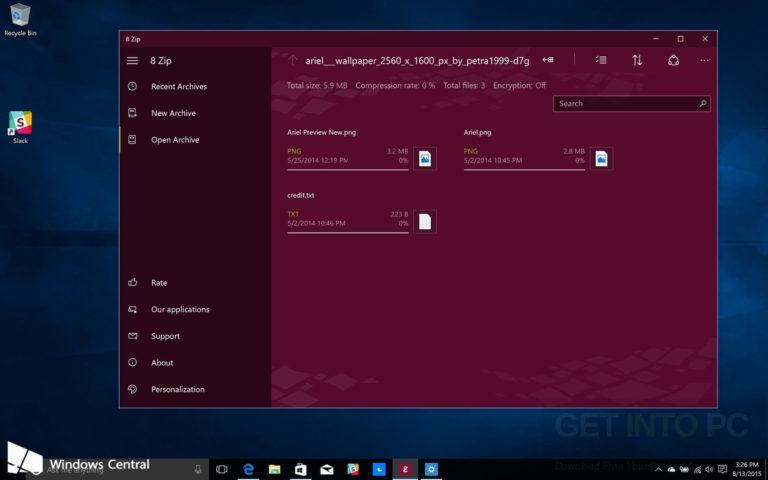Go up one folder with the arrow
Image resolution: width=768 pixels, height=480 pixels.
[x=292, y=60]
